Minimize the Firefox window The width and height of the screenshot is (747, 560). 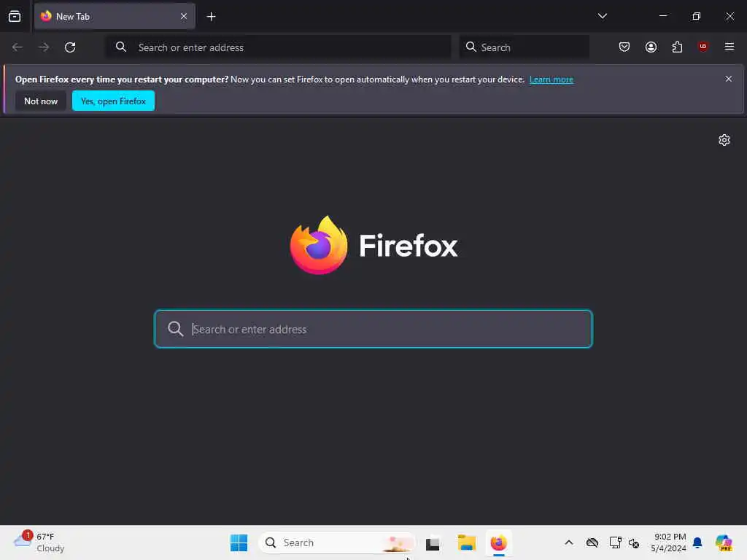coord(662,16)
